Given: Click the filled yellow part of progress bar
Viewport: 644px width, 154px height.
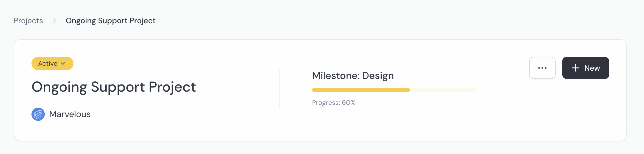Looking at the screenshot, I should tap(359, 90).
